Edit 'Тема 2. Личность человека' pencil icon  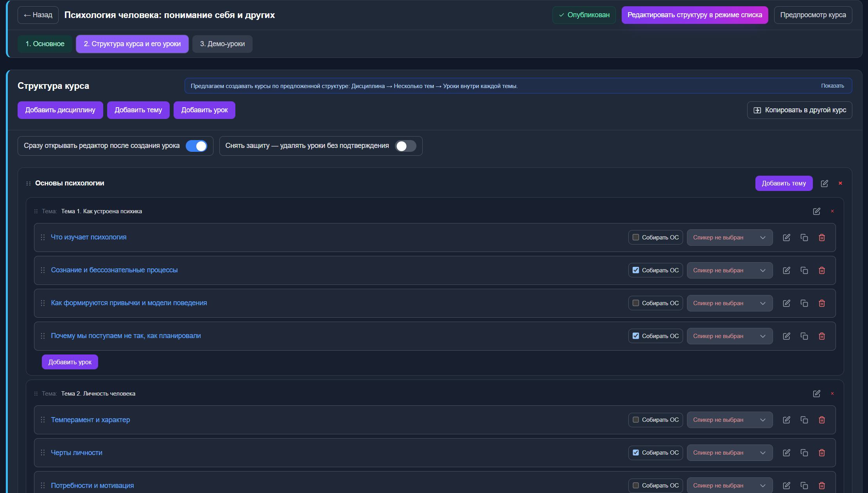(x=816, y=394)
